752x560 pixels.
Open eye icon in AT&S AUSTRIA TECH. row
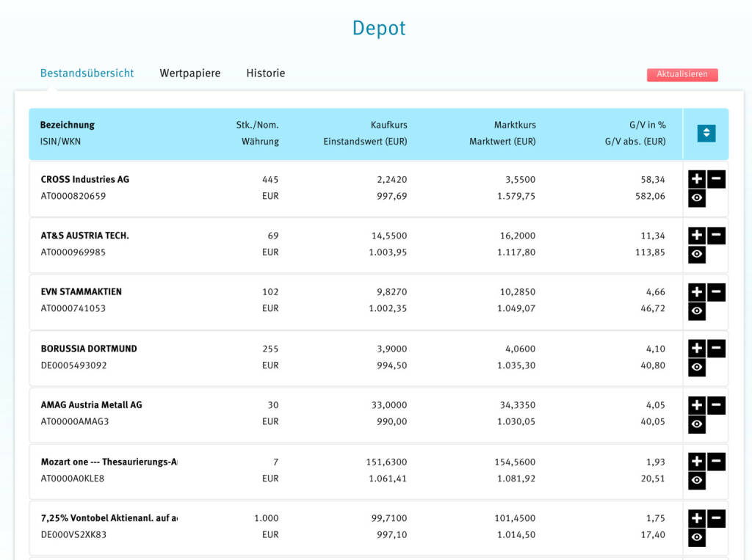(697, 254)
